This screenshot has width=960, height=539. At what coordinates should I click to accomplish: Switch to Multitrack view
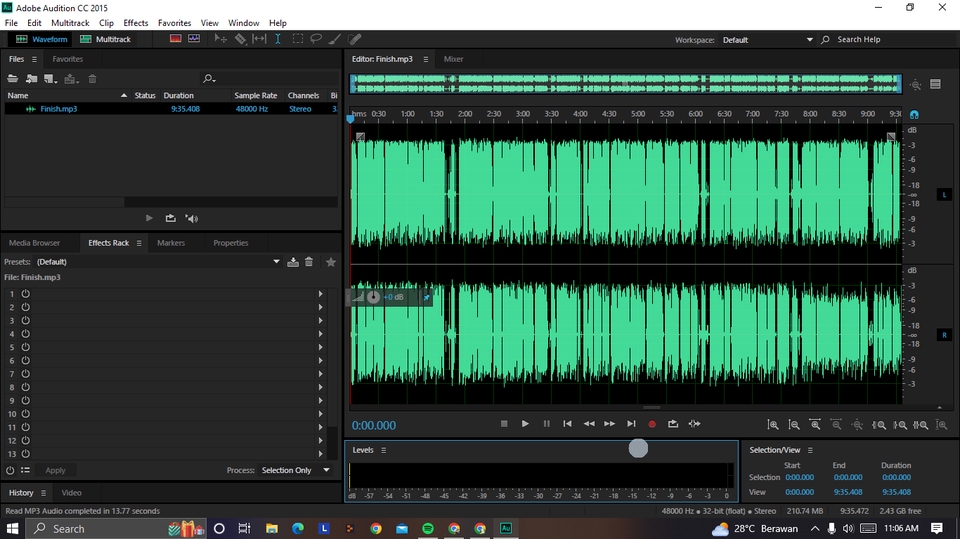[105, 39]
